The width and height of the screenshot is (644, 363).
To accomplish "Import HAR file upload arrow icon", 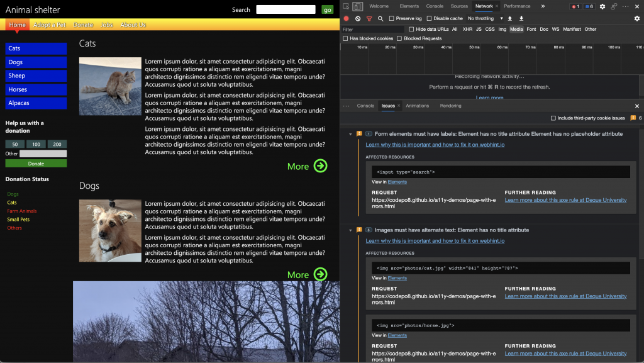I will [x=509, y=18].
